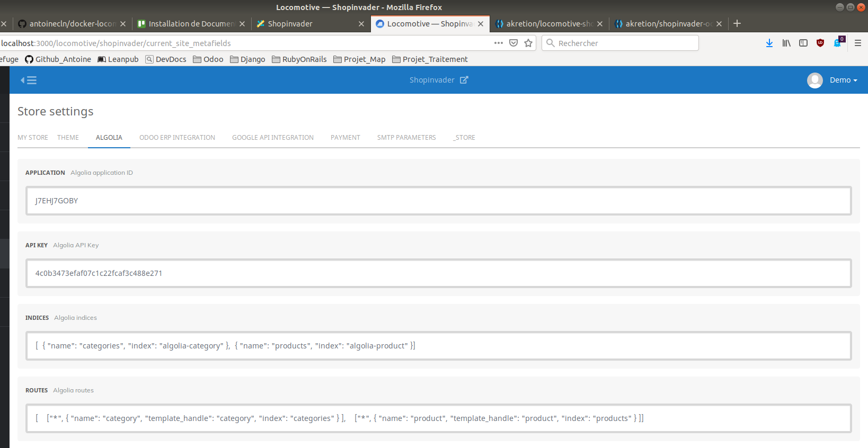
Task: Switch to the PAYMENT tab
Action: pos(346,137)
